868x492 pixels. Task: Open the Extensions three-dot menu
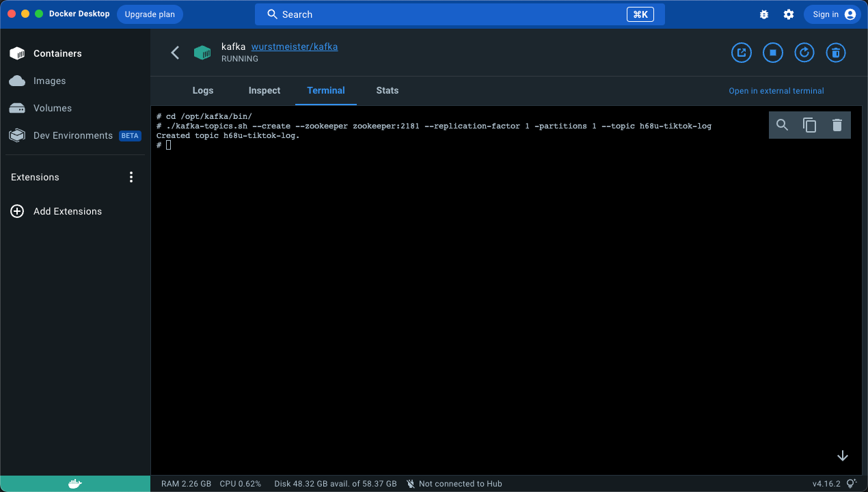tap(131, 177)
